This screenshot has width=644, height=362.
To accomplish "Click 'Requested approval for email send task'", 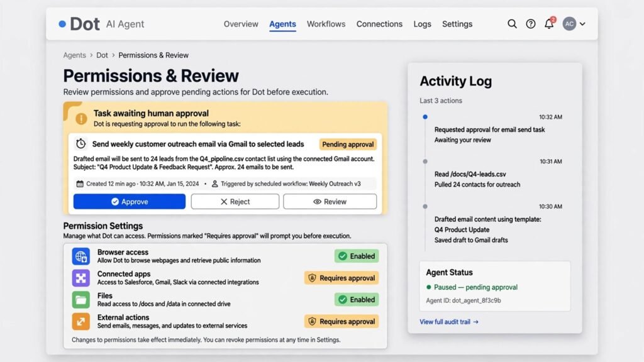I will point(489,129).
